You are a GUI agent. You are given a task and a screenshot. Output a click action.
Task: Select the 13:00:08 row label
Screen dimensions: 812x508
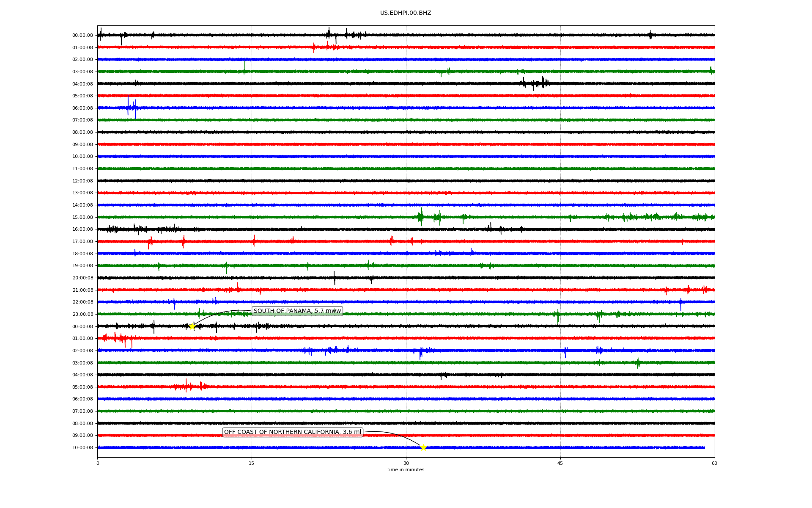pyautogui.click(x=82, y=193)
